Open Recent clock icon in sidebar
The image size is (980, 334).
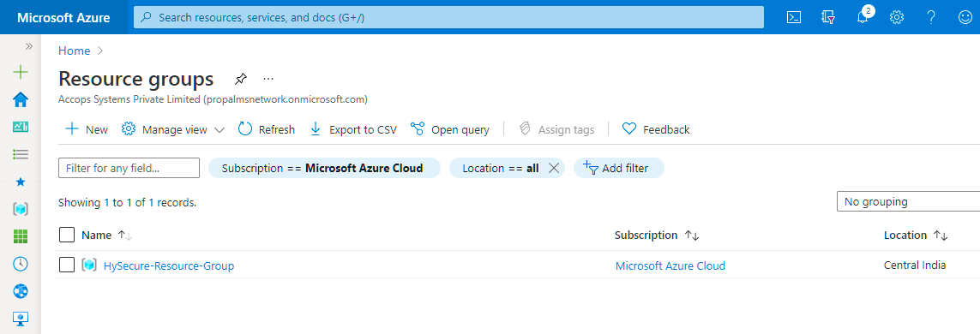pos(21,264)
